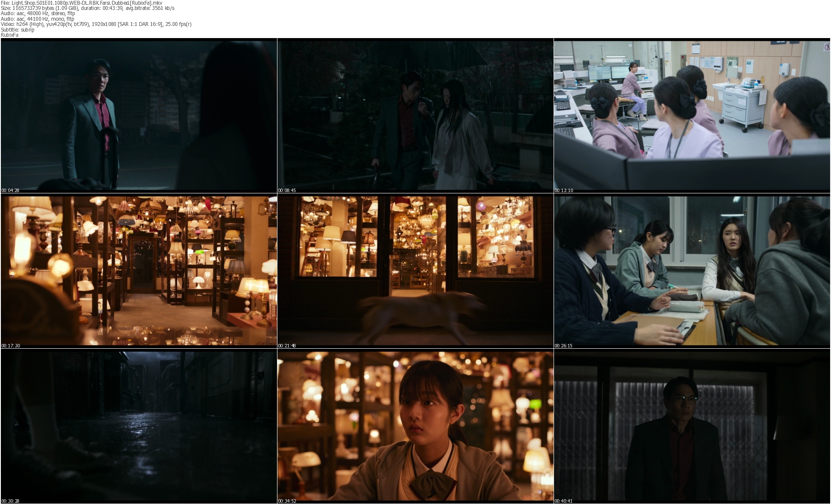Image resolution: width=831 pixels, height=504 pixels.
Task: Click the 00:17:30 timestamp label
Action: coord(11,346)
